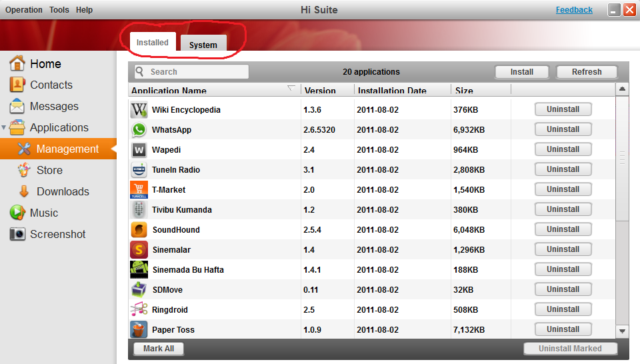Click the TuneIn Radio app icon
Screen dimensions: 640x364
[x=139, y=169]
